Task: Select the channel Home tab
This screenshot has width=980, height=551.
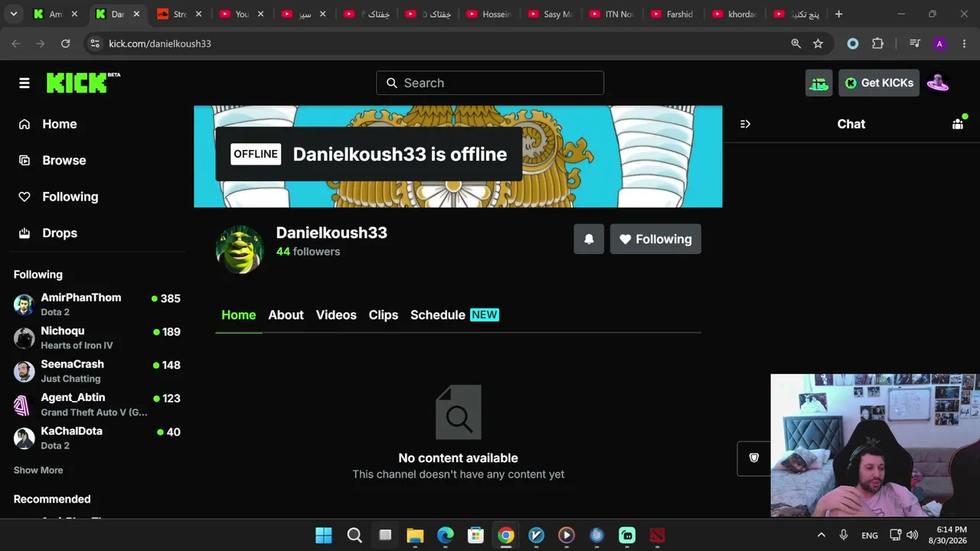Action: (239, 315)
